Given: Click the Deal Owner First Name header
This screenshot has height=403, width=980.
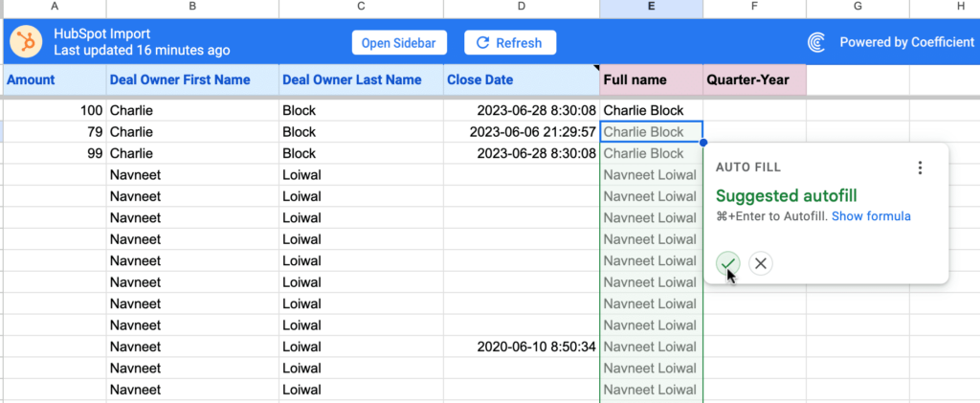Looking at the screenshot, I should tap(192, 79).
